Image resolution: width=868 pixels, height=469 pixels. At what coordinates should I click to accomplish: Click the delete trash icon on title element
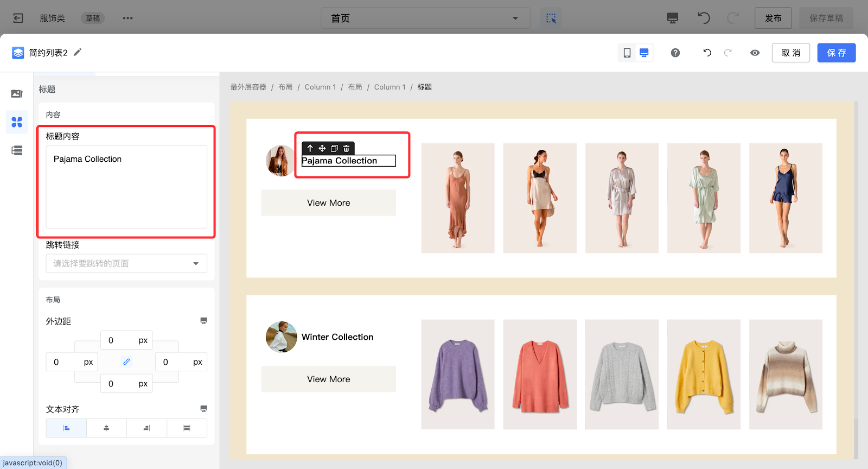[347, 148]
